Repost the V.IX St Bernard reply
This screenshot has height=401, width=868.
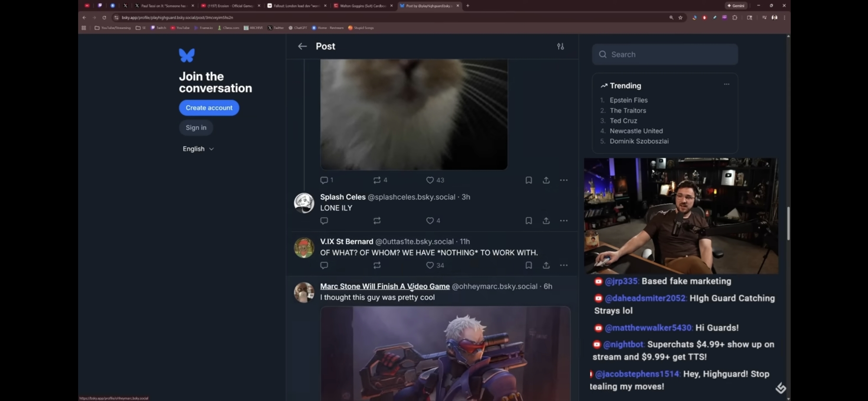click(x=377, y=265)
